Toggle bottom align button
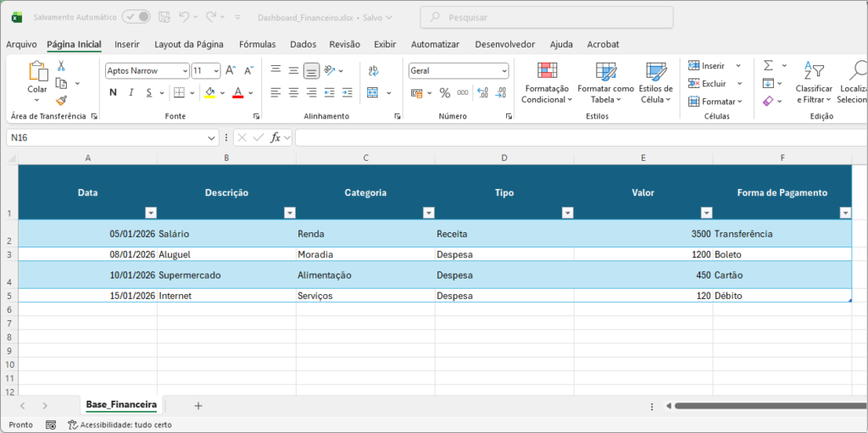This screenshot has width=868, height=433. tap(312, 70)
